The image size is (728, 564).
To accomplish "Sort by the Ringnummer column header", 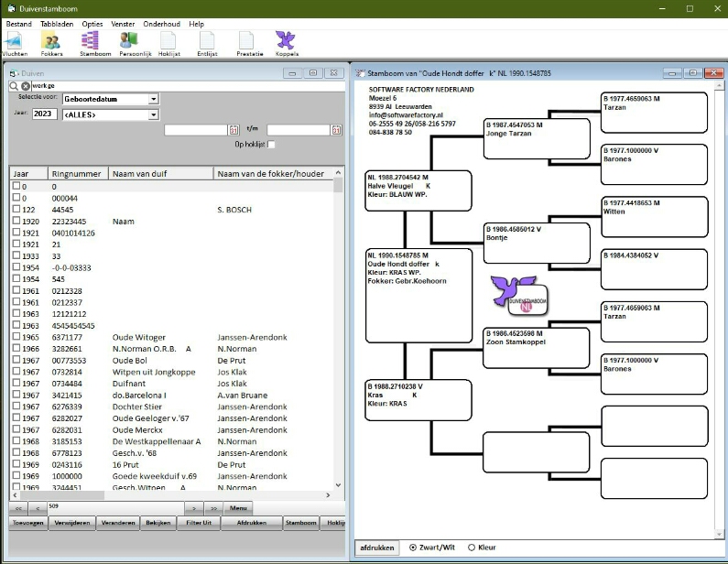I will [x=78, y=174].
